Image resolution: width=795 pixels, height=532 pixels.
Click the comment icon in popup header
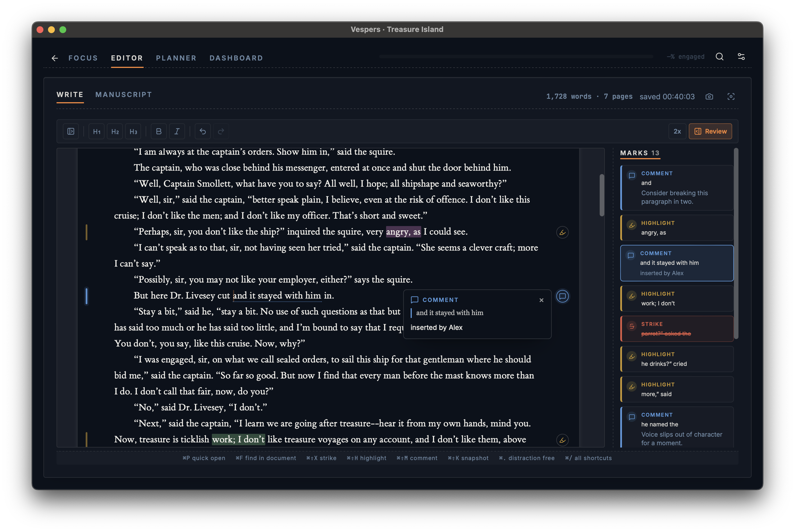point(414,300)
